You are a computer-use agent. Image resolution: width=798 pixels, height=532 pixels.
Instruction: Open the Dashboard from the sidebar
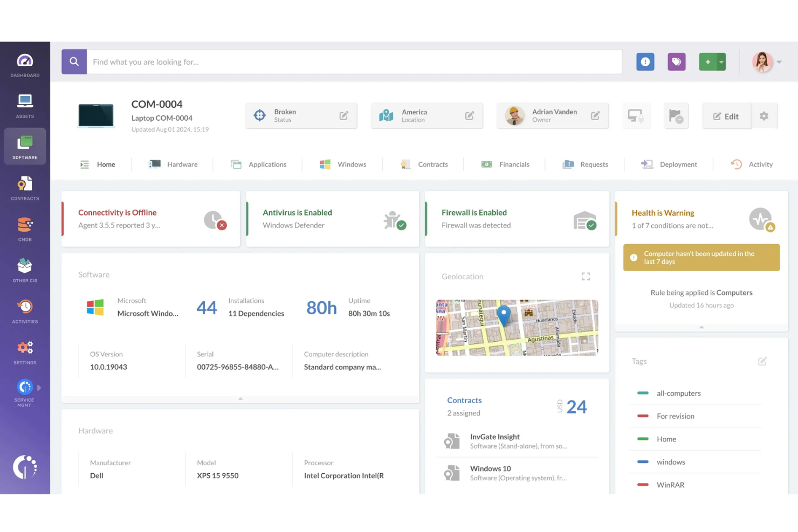[x=24, y=65]
